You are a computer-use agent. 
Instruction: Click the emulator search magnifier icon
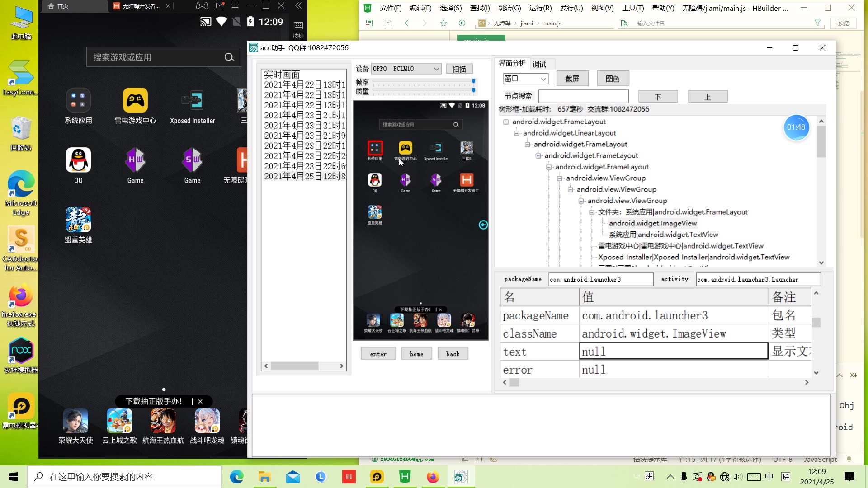[x=229, y=57]
